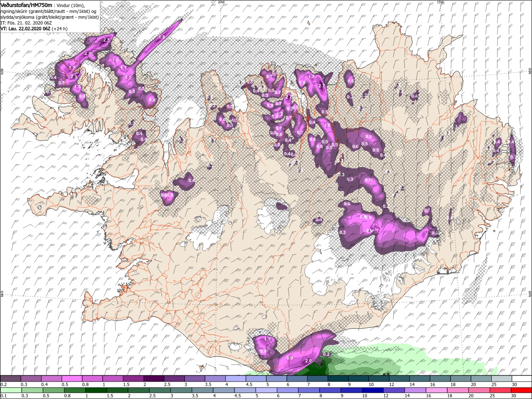Click the lavender snow swatch between 4 and 4.5
Image resolution: width=532 pixels, height=399 pixels.
(x=235, y=379)
